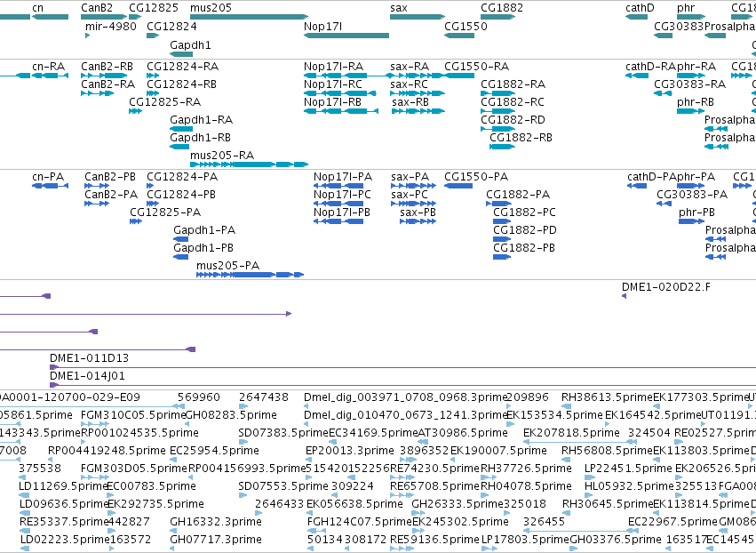756x553 pixels.
Task: Select EST LD11269.5prime
Action: click(63, 485)
